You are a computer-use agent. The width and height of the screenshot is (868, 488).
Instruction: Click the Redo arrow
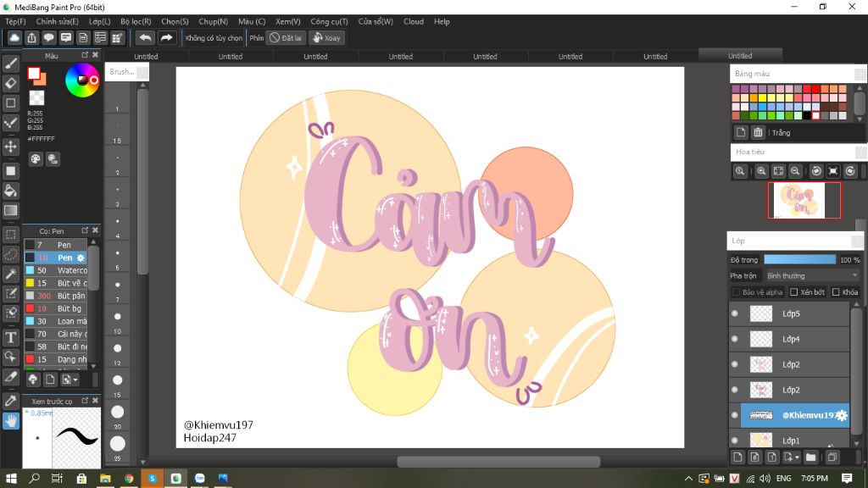point(166,37)
